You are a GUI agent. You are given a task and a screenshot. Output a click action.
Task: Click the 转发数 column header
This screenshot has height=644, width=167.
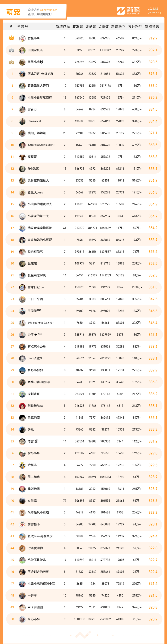[x=78, y=26]
